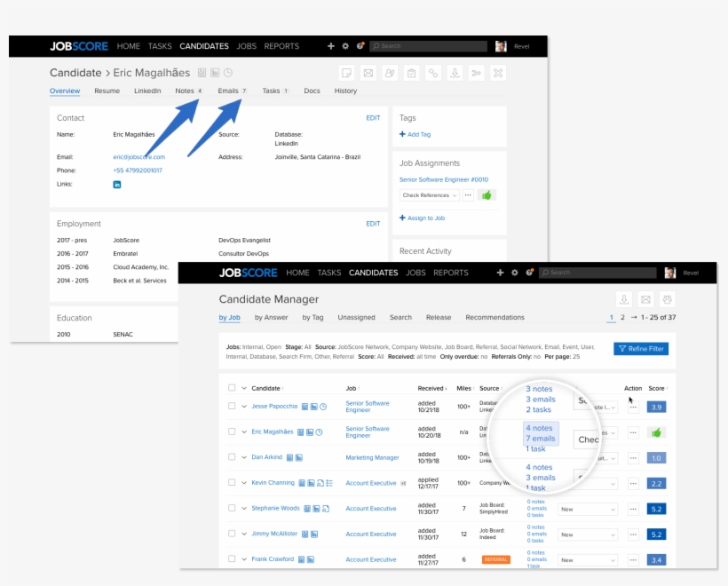
Task: Click the user avatar in the Candidate Manager navbar
Action: 670,273
